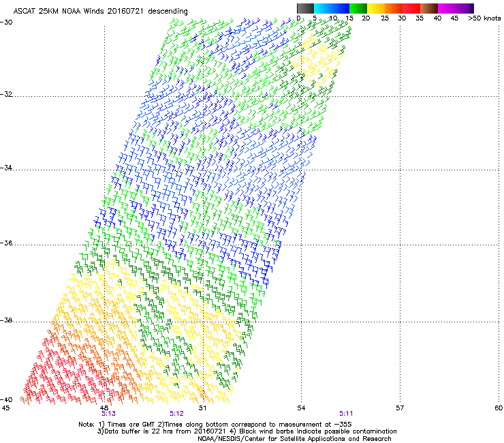Image resolution: width=504 pixels, height=443 pixels.
Task: Click the "-30" latitude axis label
Action: (6, 22)
